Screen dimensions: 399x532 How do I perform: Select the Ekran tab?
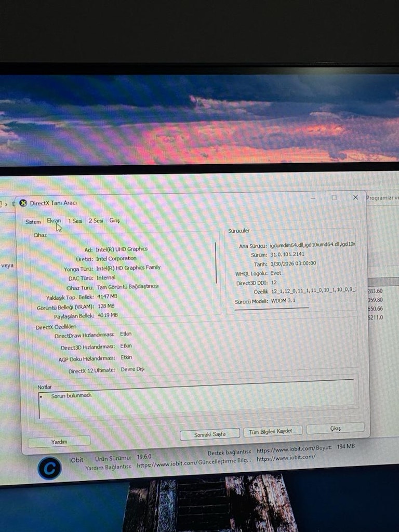(54, 221)
